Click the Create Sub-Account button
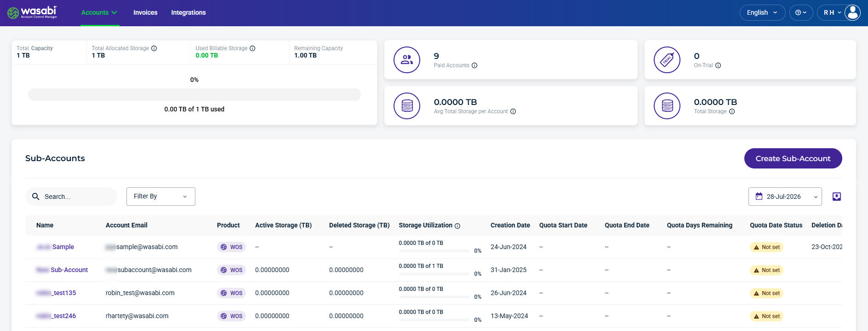Image resolution: width=868 pixels, height=331 pixels. coord(793,158)
